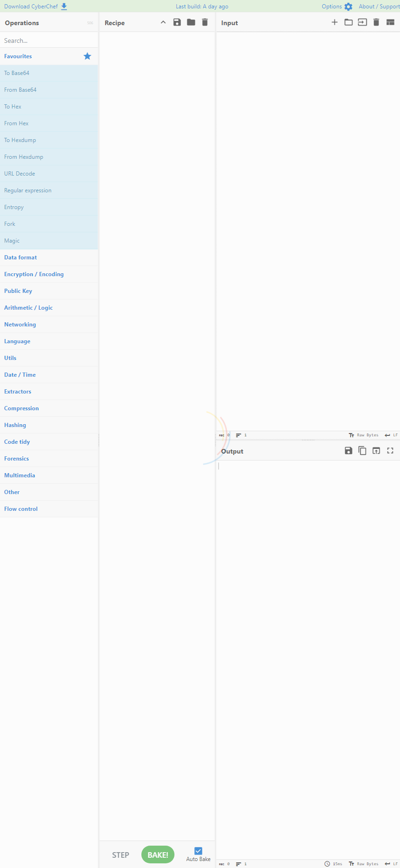Image resolution: width=400 pixels, height=868 pixels.
Task: Click the BAKE! button
Action: pos(158,854)
